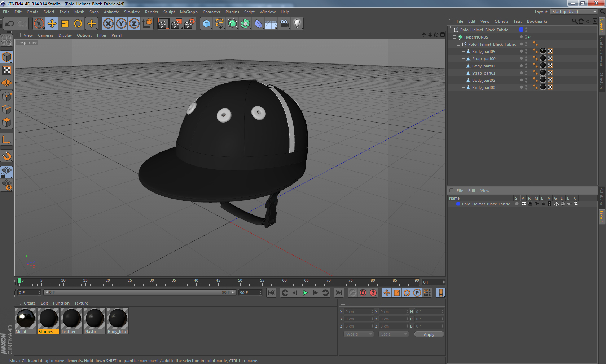This screenshot has height=364, width=606.
Task: Open the Scale mode dropdown
Action: click(x=393, y=334)
